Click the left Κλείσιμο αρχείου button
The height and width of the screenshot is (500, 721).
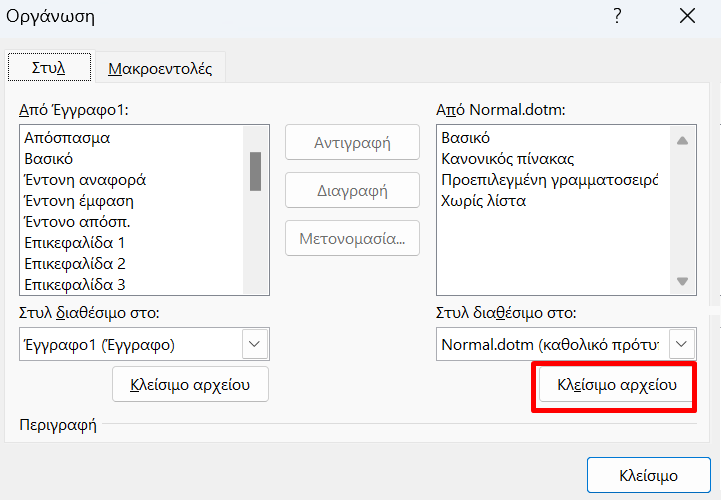(x=190, y=385)
